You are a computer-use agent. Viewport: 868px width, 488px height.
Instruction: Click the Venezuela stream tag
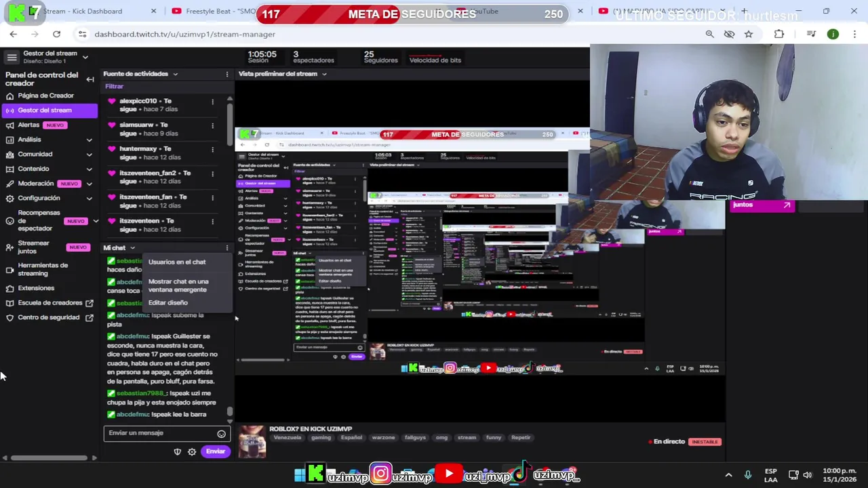[x=287, y=438]
